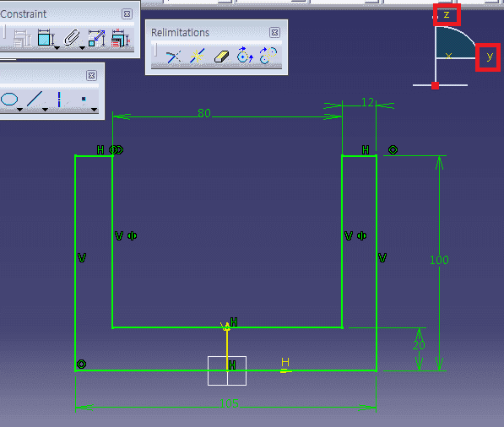Select the yellow vertical axis arrow
This screenshot has height=427, width=504.
227,347
